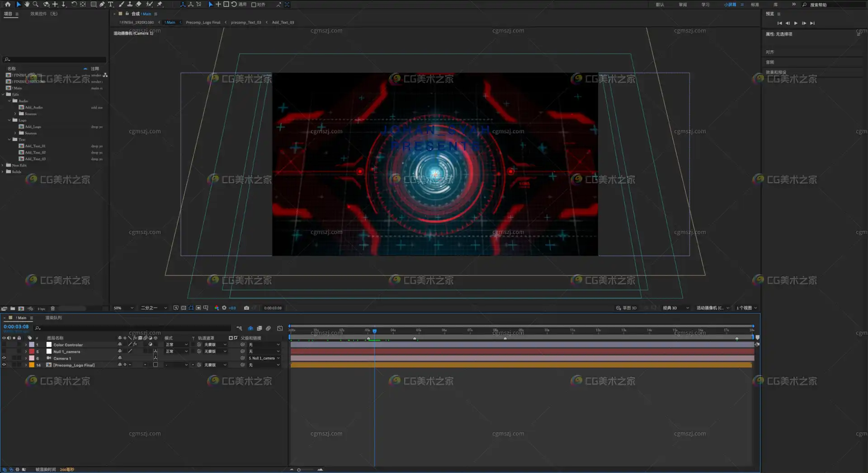
Task: Select the 标准 workspace
Action: click(755, 5)
